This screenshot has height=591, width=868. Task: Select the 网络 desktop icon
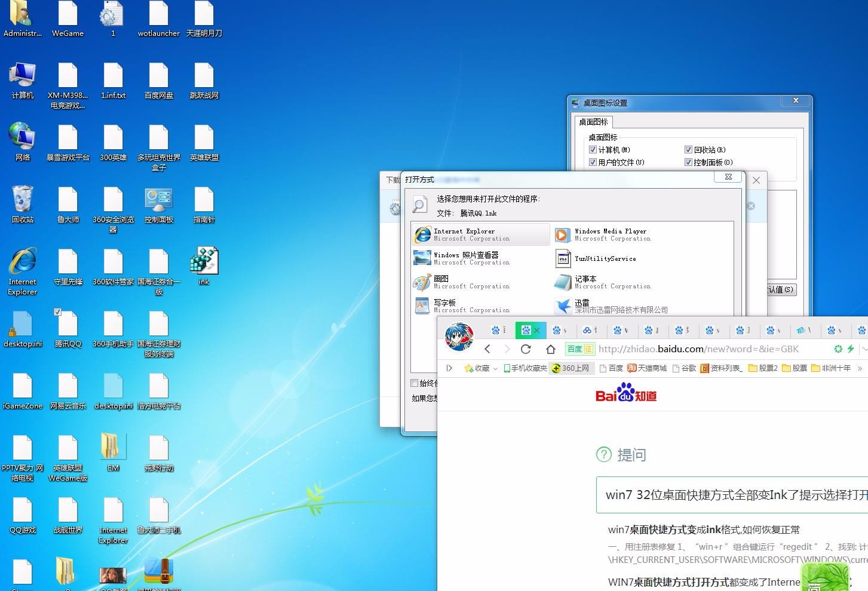(23, 142)
